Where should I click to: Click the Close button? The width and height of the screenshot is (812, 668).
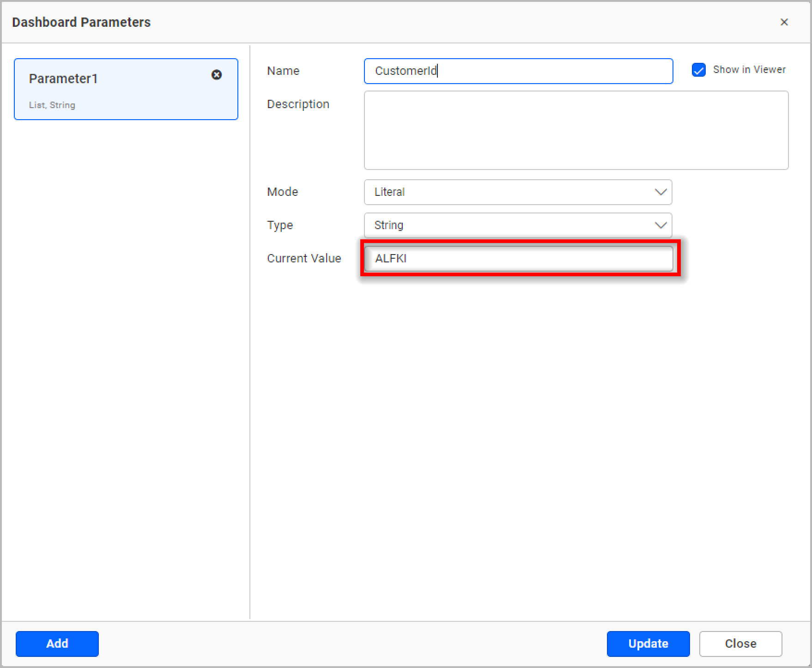point(740,644)
